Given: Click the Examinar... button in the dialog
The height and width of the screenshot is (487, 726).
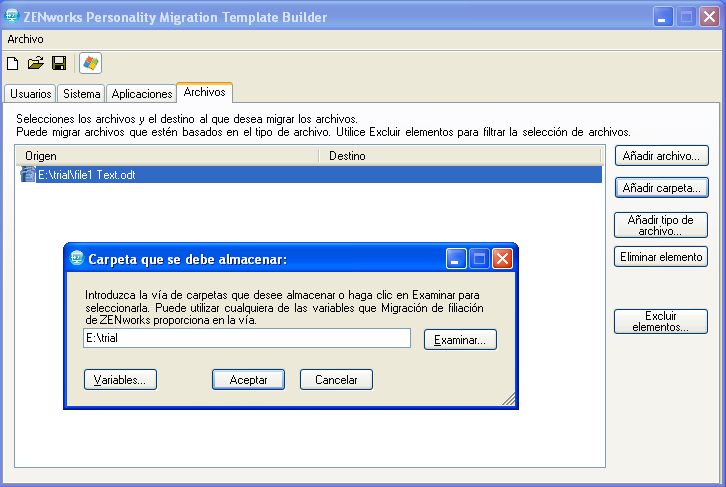Looking at the screenshot, I should (460, 340).
